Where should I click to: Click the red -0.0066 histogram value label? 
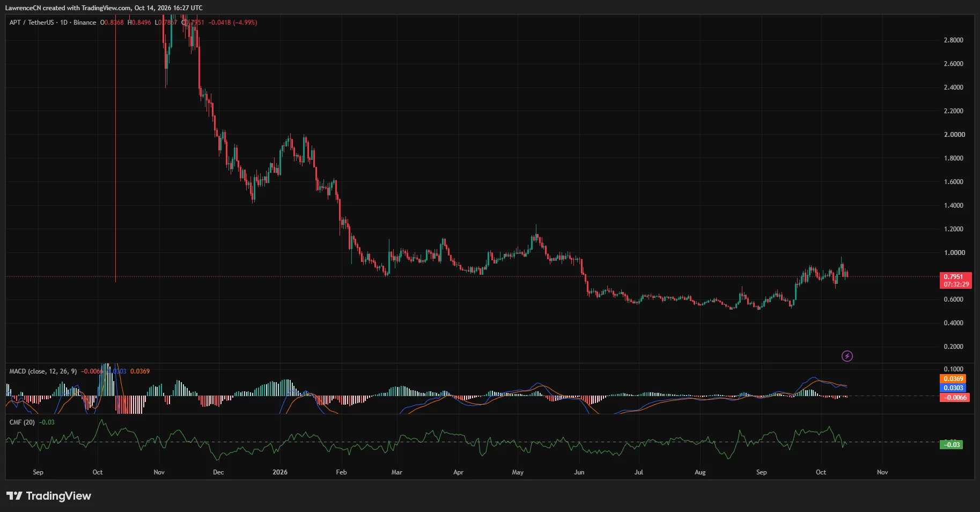tap(955, 398)
